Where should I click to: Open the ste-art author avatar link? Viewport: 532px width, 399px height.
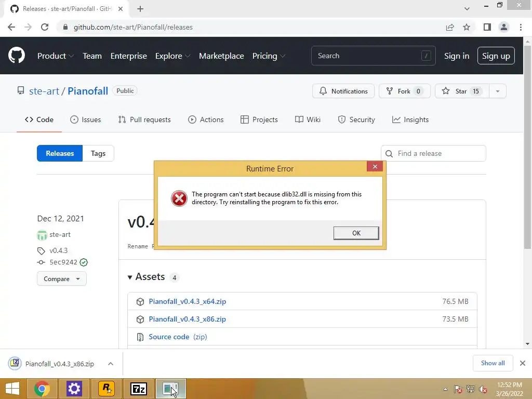click(42, 235)
